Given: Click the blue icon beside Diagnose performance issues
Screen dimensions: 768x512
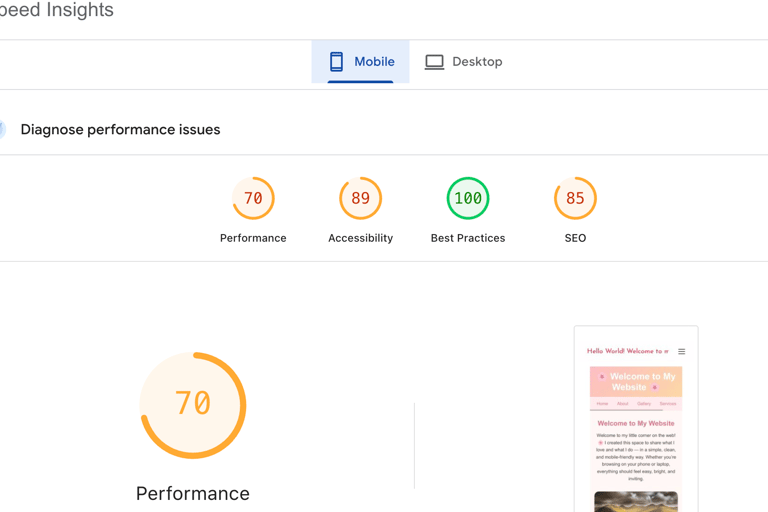Looking at the screenshot, I should point(2,130).
